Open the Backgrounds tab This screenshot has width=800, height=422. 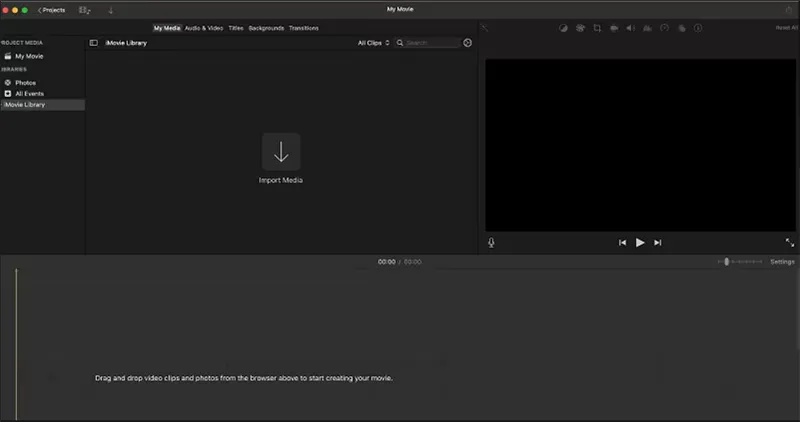pyautogui.click(x=266, y=28)
